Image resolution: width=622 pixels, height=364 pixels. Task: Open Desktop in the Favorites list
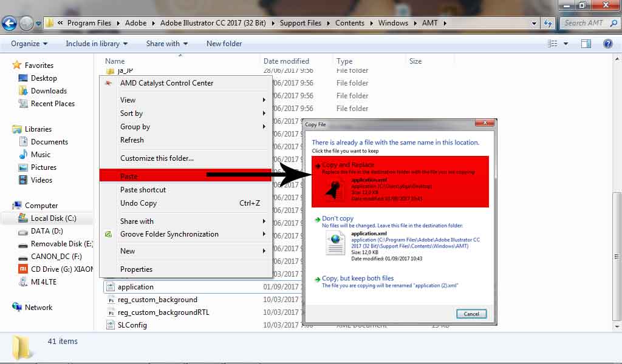44,78
